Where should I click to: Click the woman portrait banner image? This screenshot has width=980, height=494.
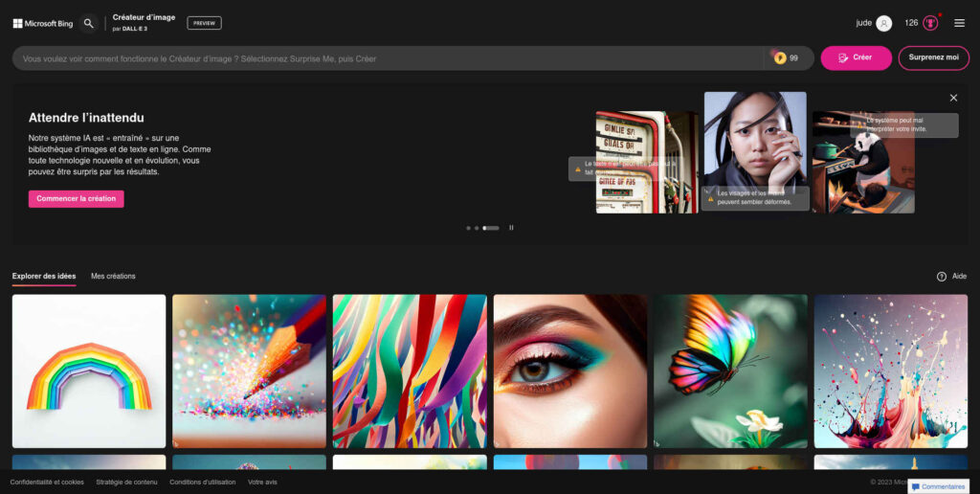[755, 144]
